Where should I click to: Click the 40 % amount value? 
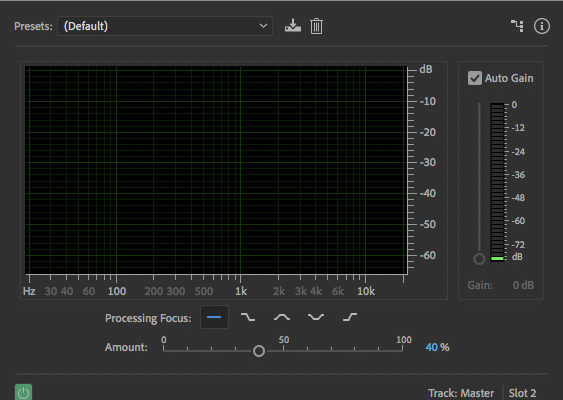(x=437, y=347)
